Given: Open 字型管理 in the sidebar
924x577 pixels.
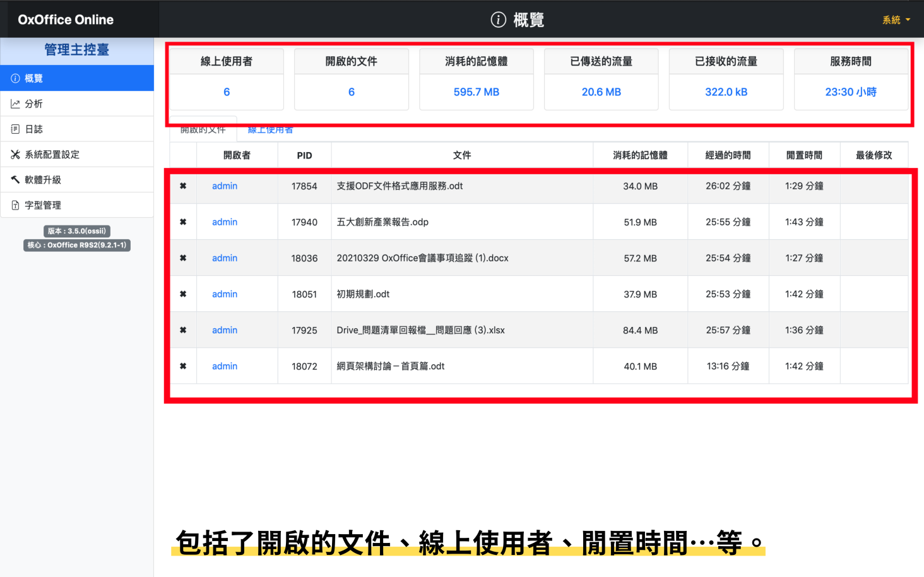Looking at the screenshot, I should (77, 205).
